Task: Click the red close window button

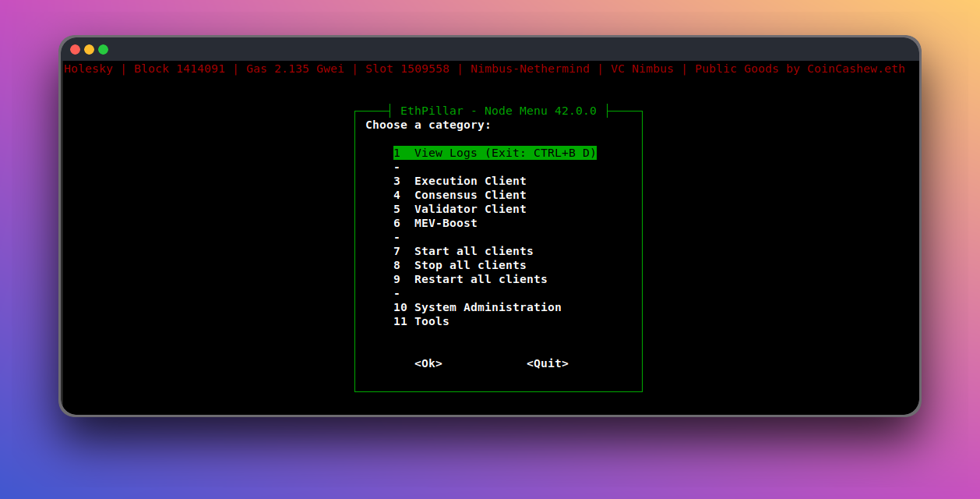Action: (76, 49)
